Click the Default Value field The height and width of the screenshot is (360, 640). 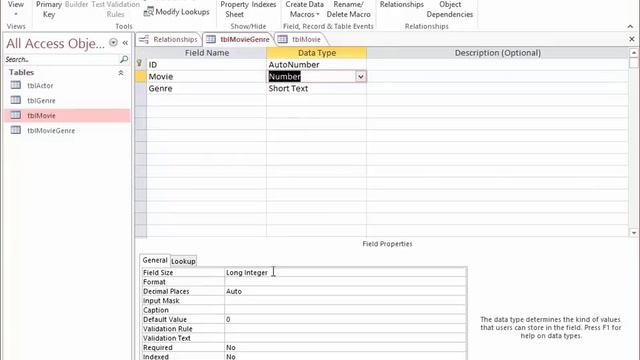point(345,319)
